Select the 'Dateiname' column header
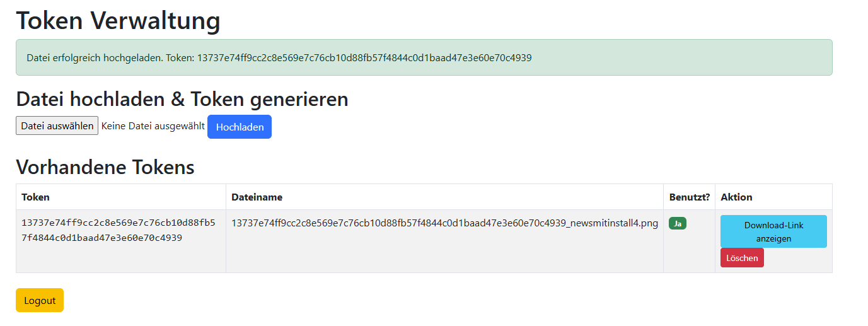 257,197
